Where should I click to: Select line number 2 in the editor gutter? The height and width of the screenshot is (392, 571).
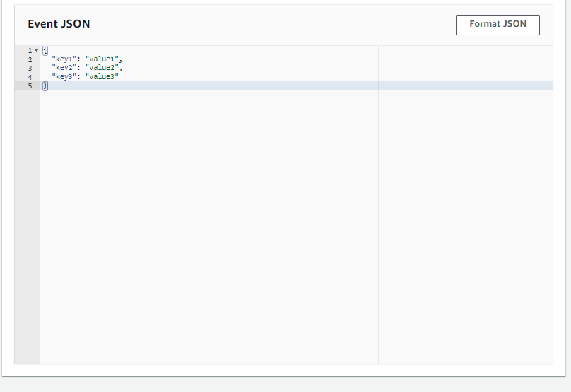(30, 59)
